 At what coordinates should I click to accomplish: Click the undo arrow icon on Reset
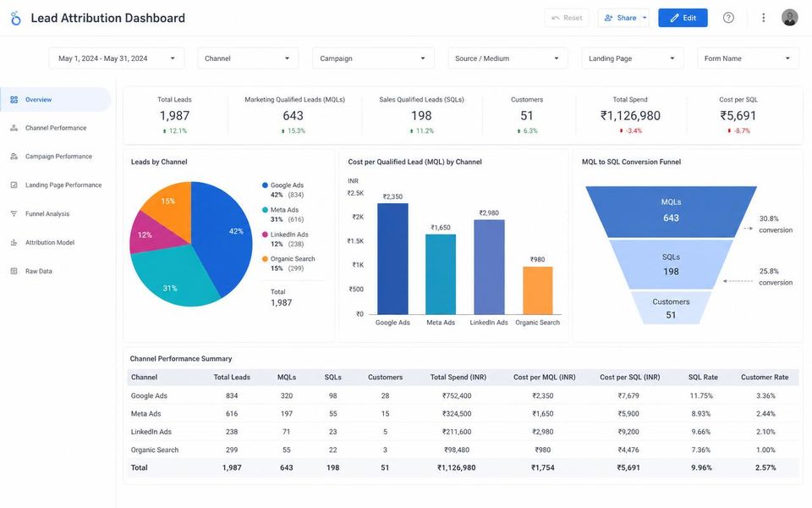point(555,18)
